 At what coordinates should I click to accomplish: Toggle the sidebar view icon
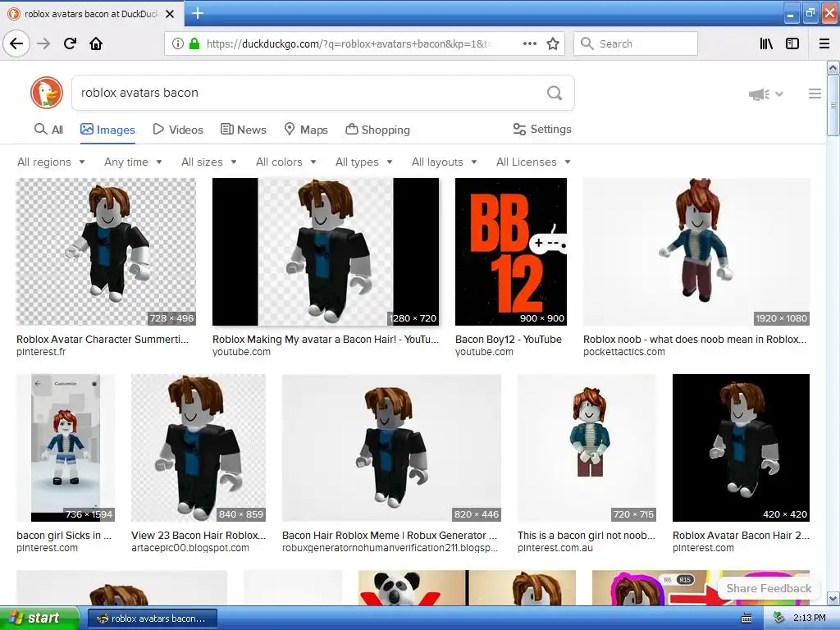pyautogui.click(x=792, y=43)
